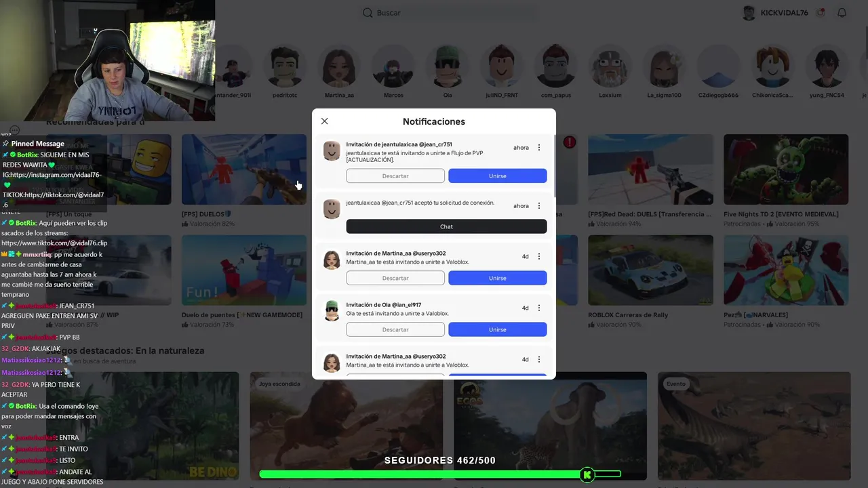Screen dimensions: 868x488
Task: Click Pinned Message header in chat
Action: point(37,144)
